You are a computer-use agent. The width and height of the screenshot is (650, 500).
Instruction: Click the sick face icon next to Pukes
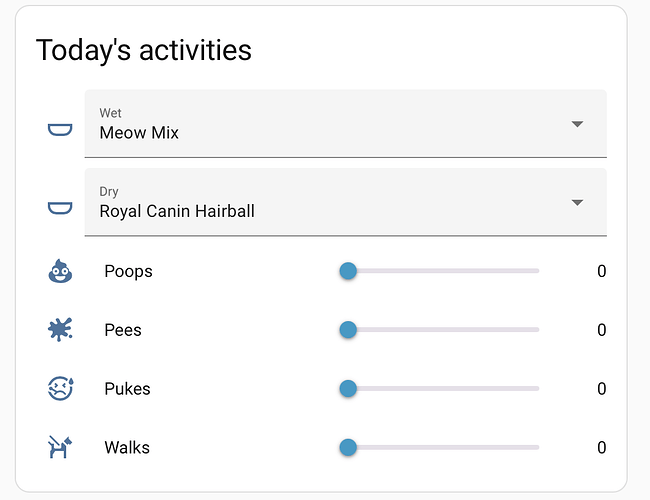(61, 388)
